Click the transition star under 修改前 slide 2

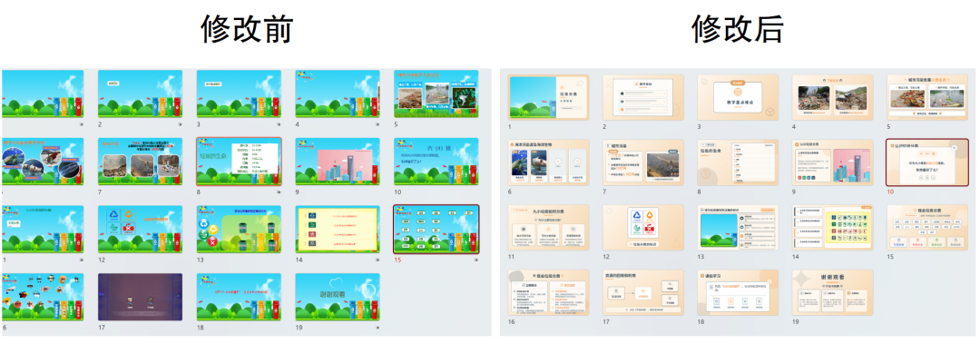pos(179,124)
